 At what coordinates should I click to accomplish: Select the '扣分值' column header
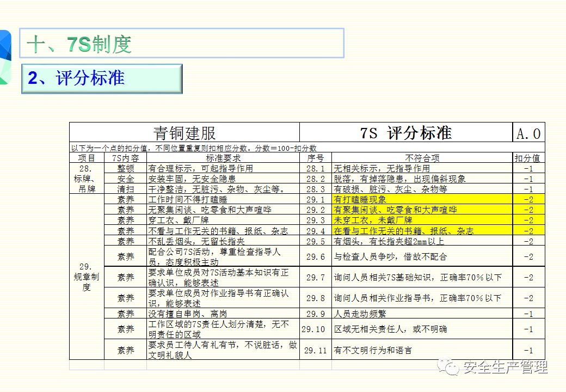click(x=528, y=158)
